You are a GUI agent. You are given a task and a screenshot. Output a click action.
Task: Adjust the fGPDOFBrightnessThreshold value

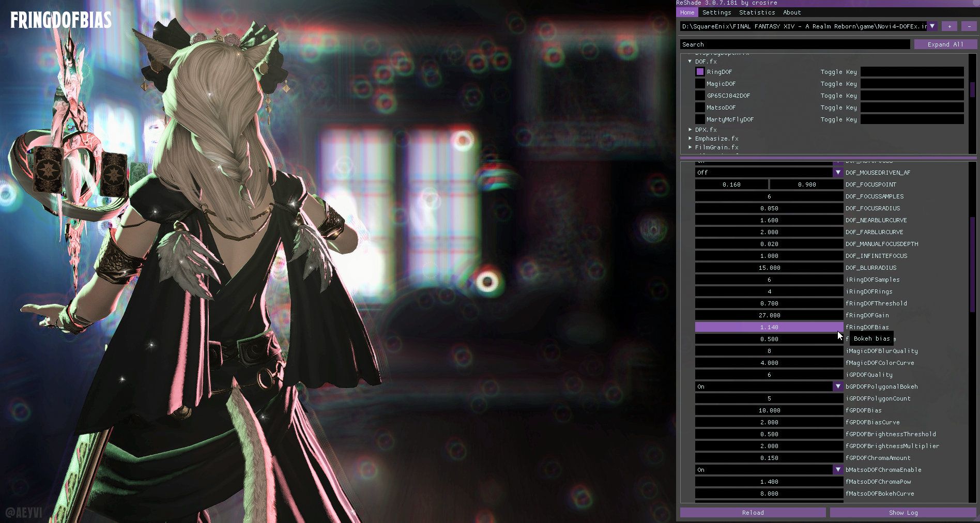click(x=769, y=434)
